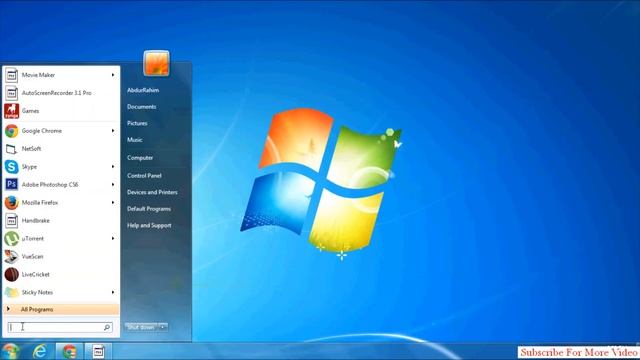Open the VueScan icon
The image size is (640, 360).
tap(11, 257)
